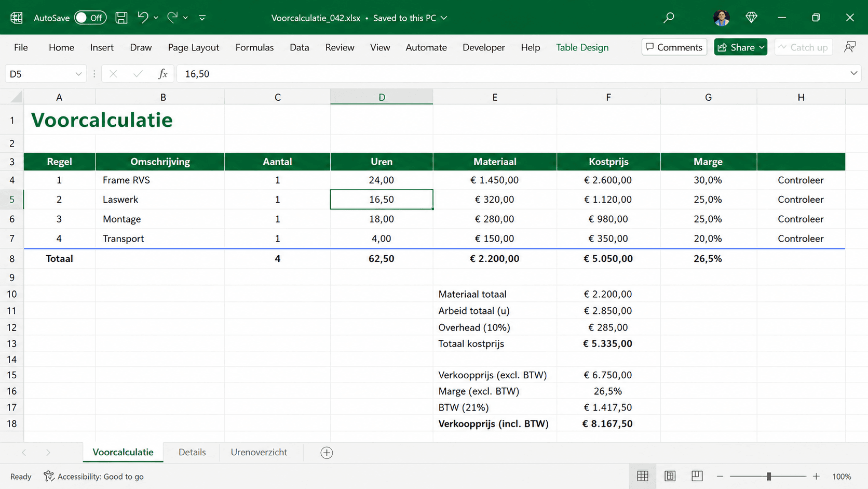Viewport: 868px width, 489px height.
Task: Open the Table Design tab
Action: click(x=582, y=47)
